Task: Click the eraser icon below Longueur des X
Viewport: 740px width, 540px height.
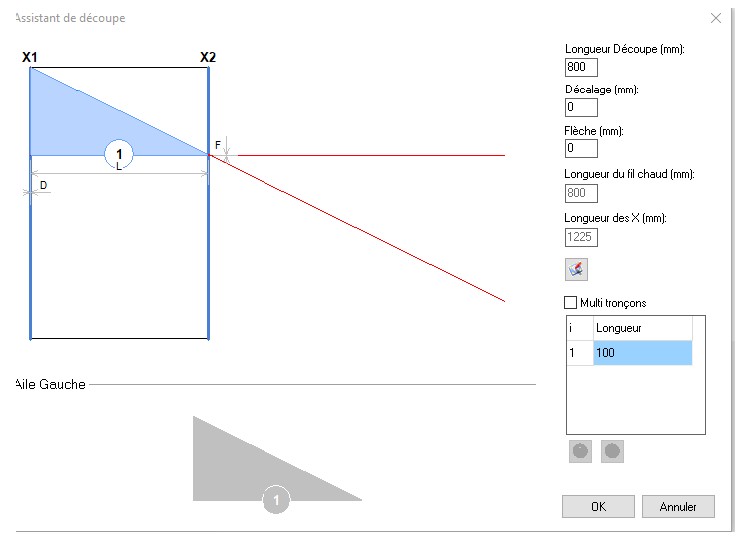Action: (x=577, y=269)
